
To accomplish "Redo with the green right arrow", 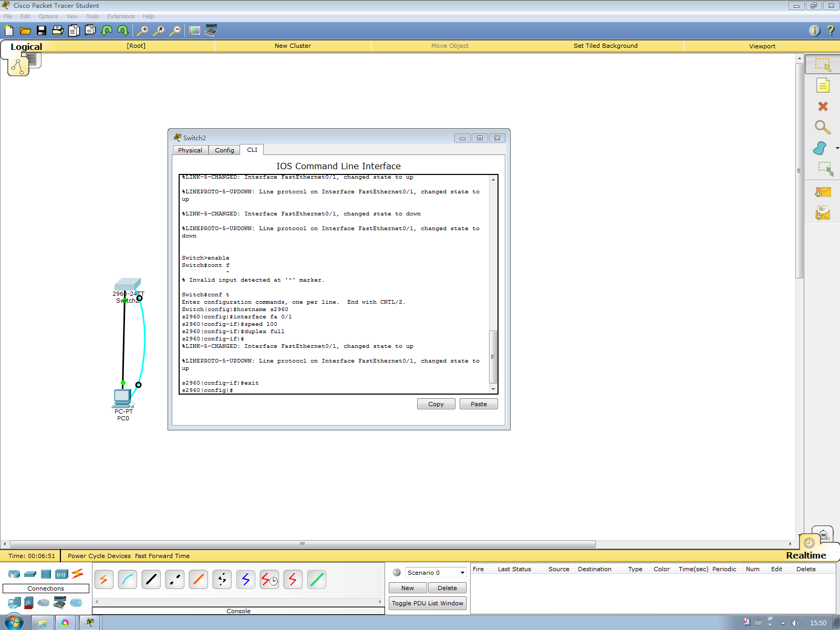I will [x=123, y=30].
